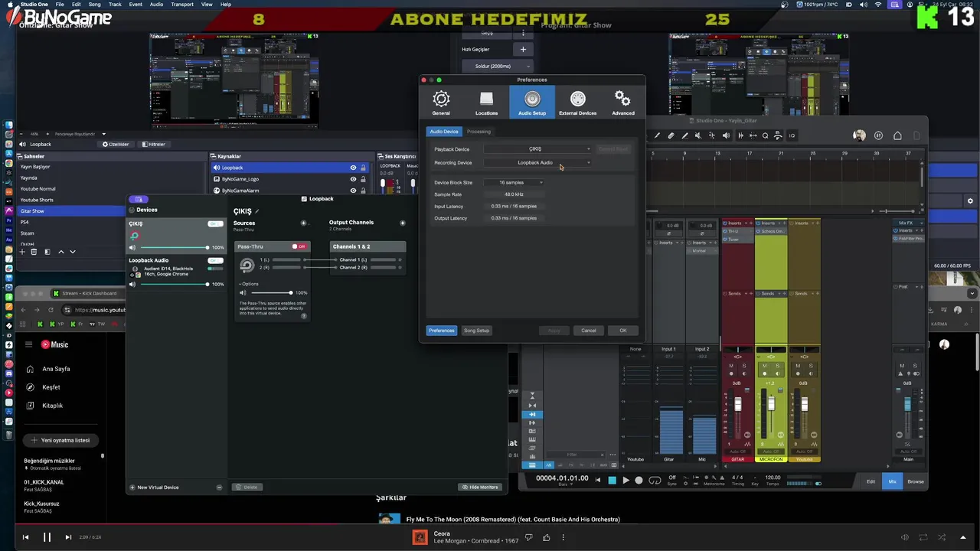Adjust the MICROFON channel fader
Image resolution: width=980 pixels, height=551 pixels.
coord(771,404)
